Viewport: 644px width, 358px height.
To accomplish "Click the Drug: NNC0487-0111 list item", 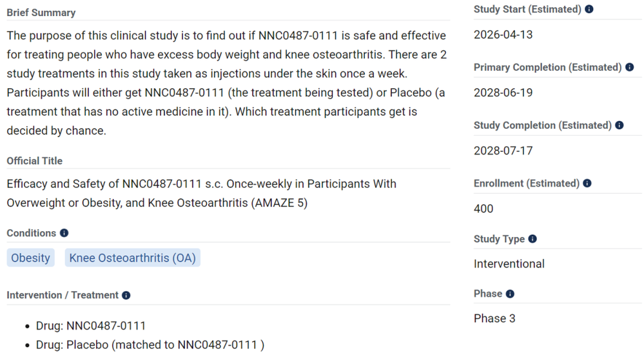I will tap(91, 326).
